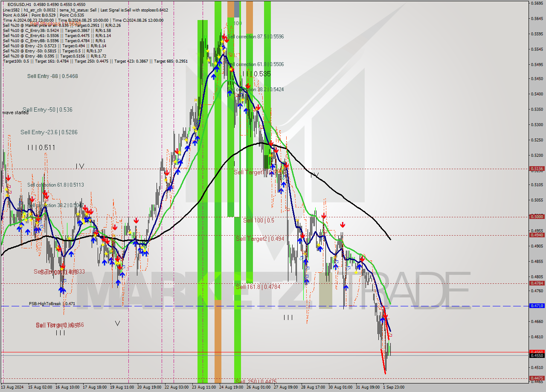Click the red down arrow near the 30 Aug peak

[x=343, y=225]
